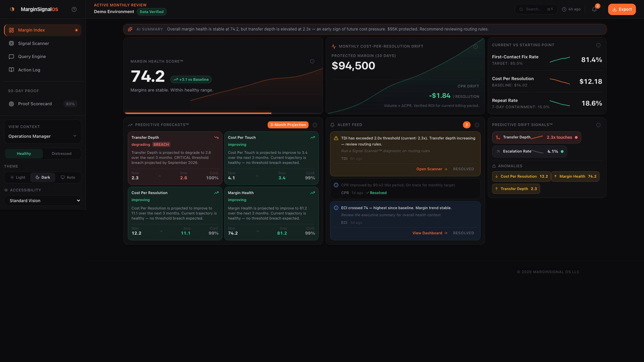Image resolution: width=644 pixels, height=362 pixels.
Task: Click the info icon on Margin Health Score
Action: (x=312, y=61)
